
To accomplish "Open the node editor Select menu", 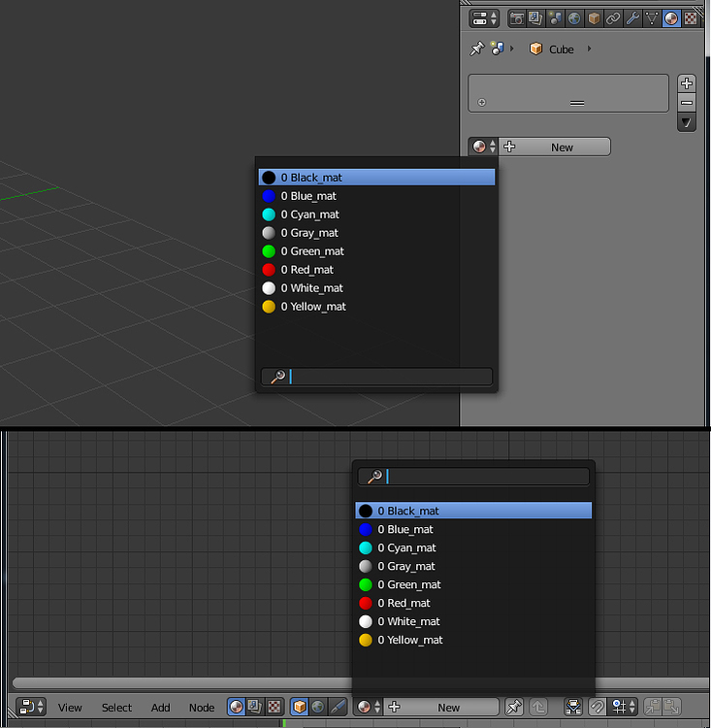I will click(x=116, y=708).
